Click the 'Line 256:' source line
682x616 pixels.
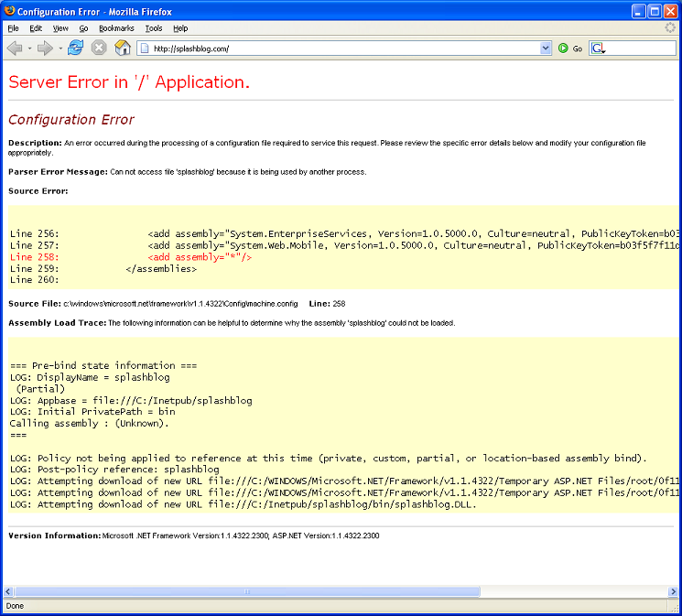click(x=343, y=234)
